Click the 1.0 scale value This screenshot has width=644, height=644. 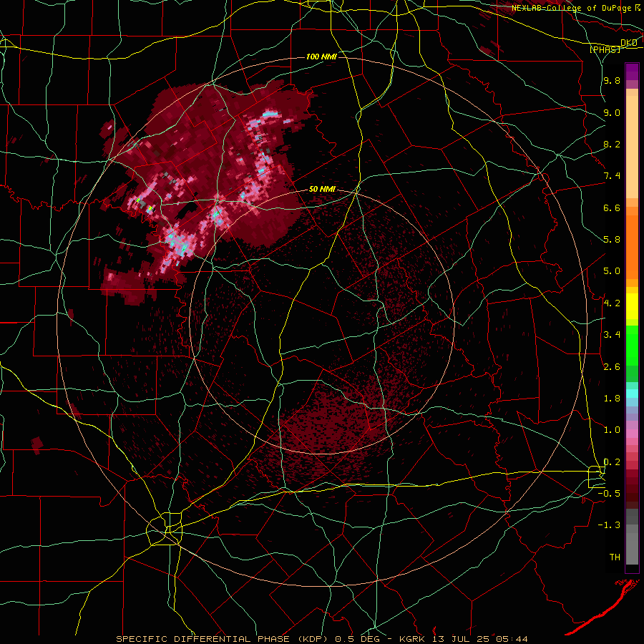[x=612, y=430]
